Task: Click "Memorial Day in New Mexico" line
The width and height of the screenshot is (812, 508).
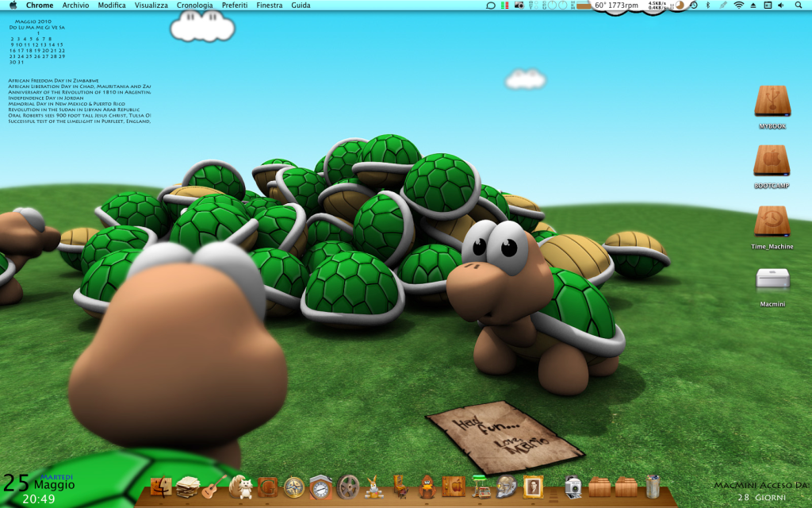Action: click(x=67, y=104)
